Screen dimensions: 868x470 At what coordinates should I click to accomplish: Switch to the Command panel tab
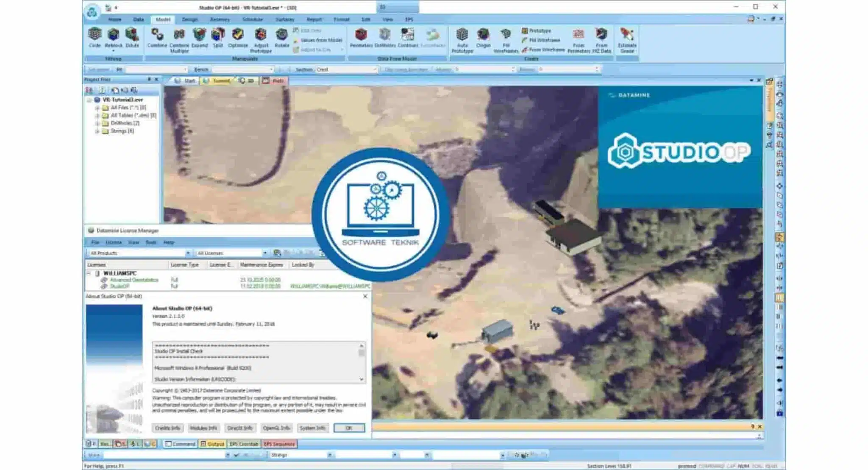tap(180, 444)
